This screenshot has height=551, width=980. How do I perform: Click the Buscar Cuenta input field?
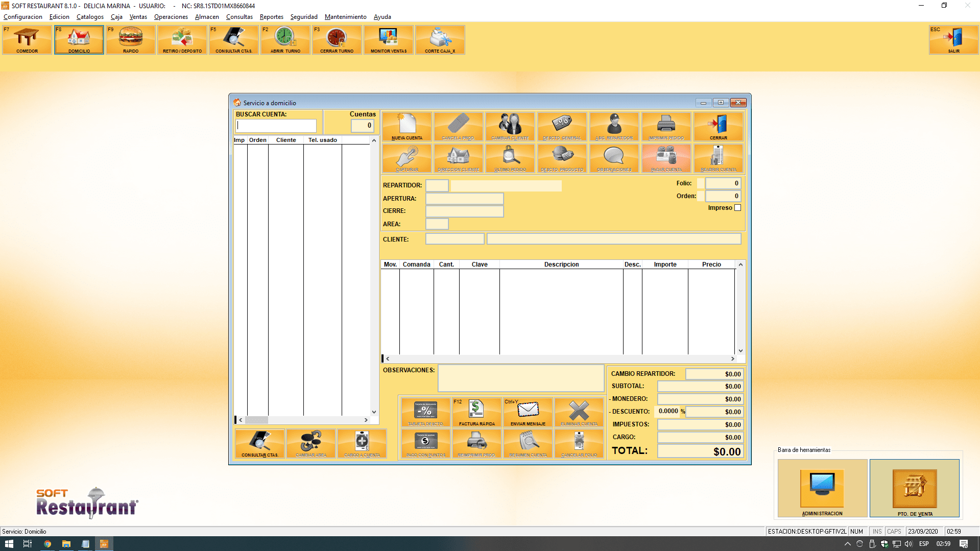point(276,126)
